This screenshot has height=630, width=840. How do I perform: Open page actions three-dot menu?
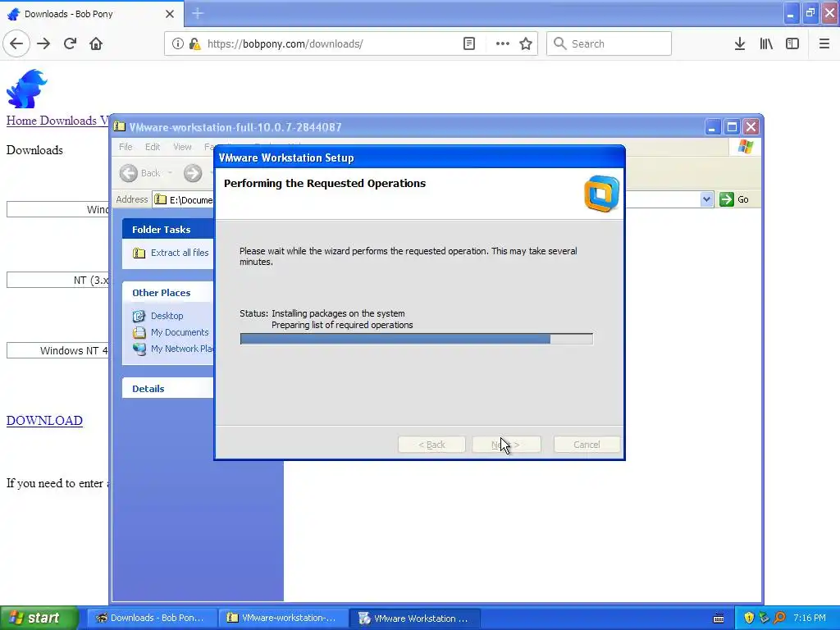503,44
